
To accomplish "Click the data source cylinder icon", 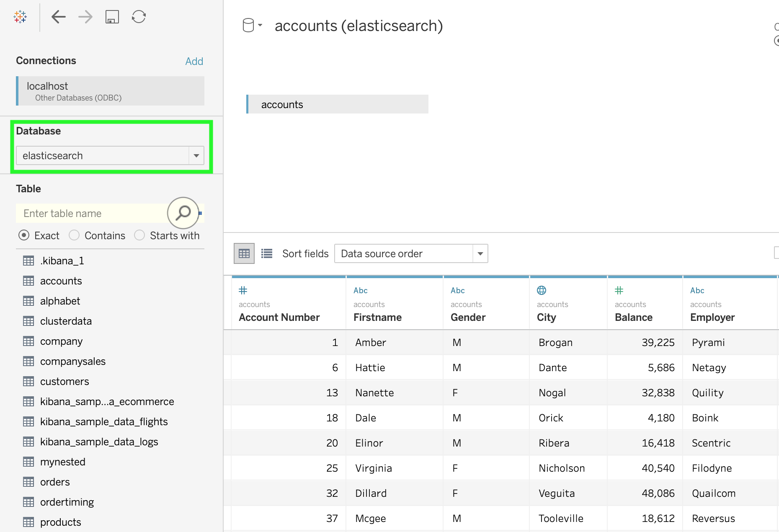I will click(248, 25).
